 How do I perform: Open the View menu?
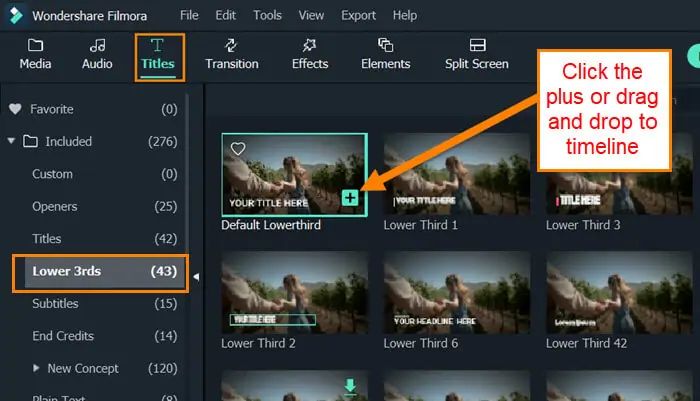(311, 15)
